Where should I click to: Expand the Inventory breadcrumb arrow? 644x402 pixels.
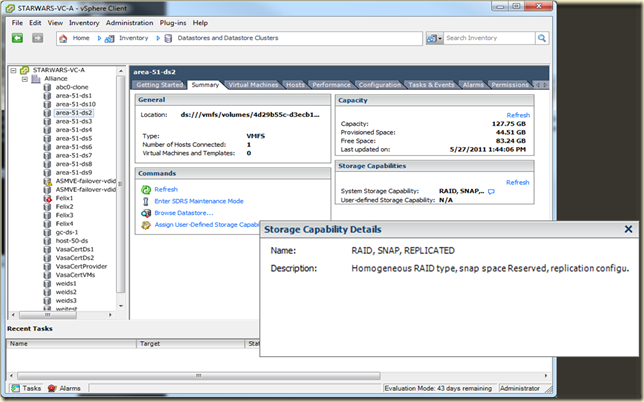point(158,38)
